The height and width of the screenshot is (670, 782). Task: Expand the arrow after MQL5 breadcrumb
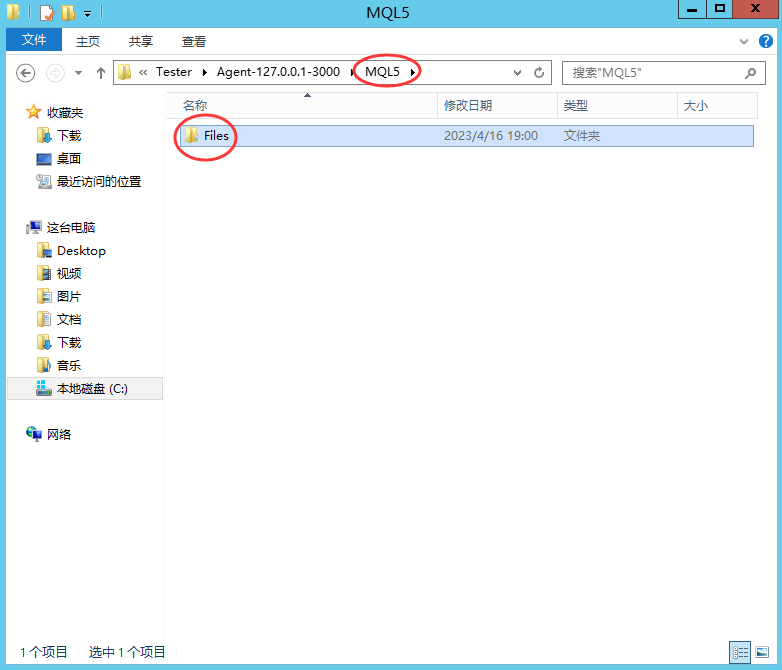click(412, 73)
